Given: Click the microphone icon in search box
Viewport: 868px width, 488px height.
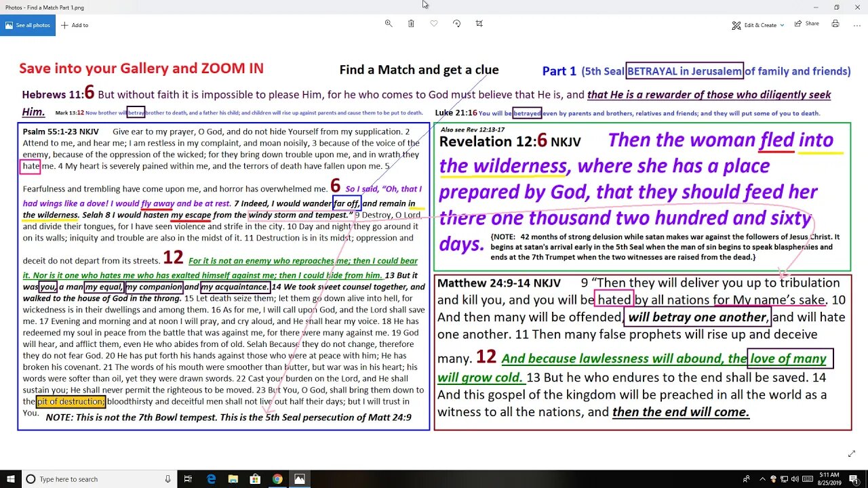Looking at the screenshot, I should pyautogui.click(x=167, y=479).
